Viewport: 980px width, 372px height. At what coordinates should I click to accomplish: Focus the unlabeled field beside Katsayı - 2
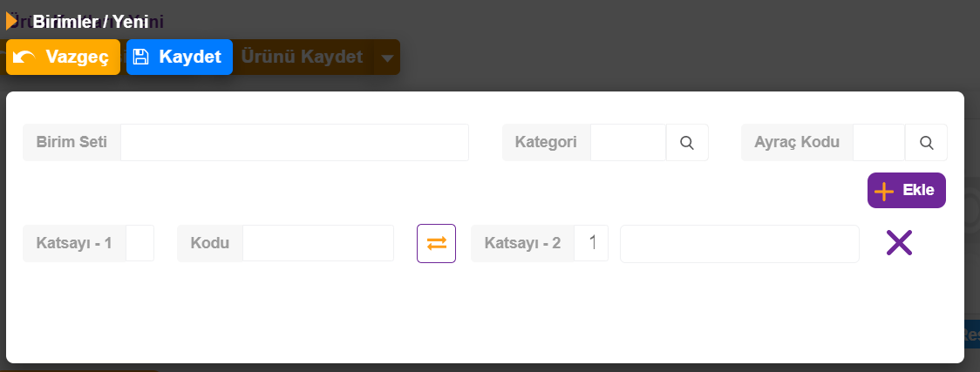tap(739, 243)
